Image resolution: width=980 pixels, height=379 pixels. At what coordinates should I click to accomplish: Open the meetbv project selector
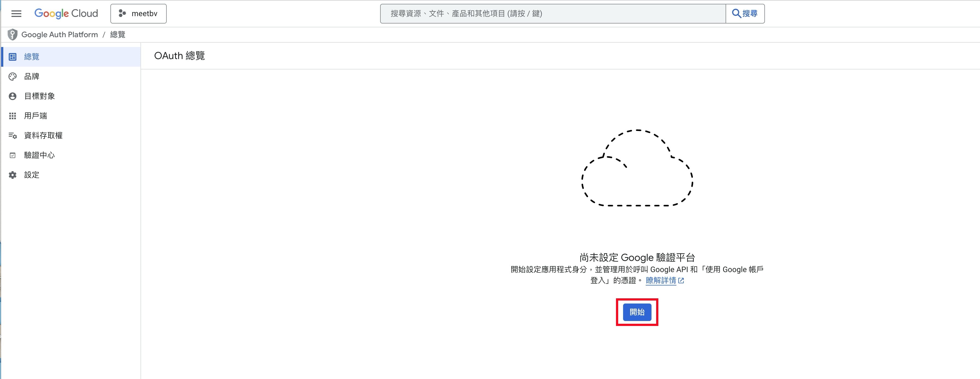pos(139,14)
